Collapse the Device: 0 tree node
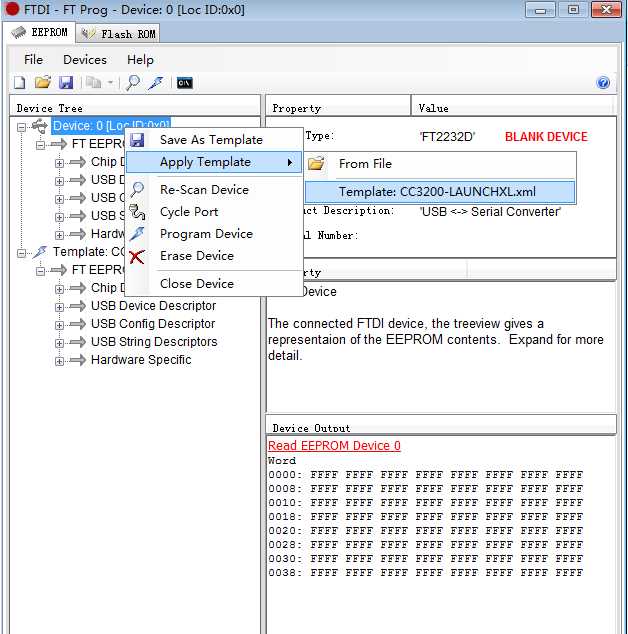Screen dimensions: 628x634 pos(21,127)
